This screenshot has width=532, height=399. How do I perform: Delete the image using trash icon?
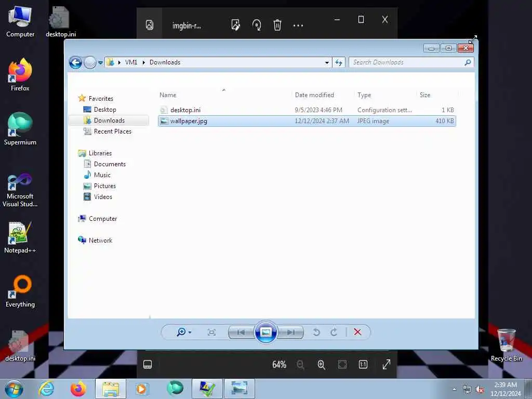click(x=277, y=25)
